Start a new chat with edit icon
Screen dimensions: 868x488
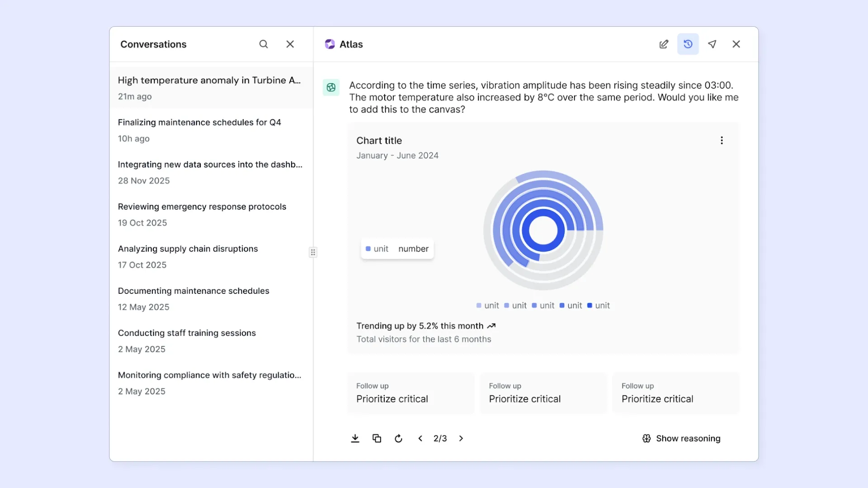click(664, 44)
